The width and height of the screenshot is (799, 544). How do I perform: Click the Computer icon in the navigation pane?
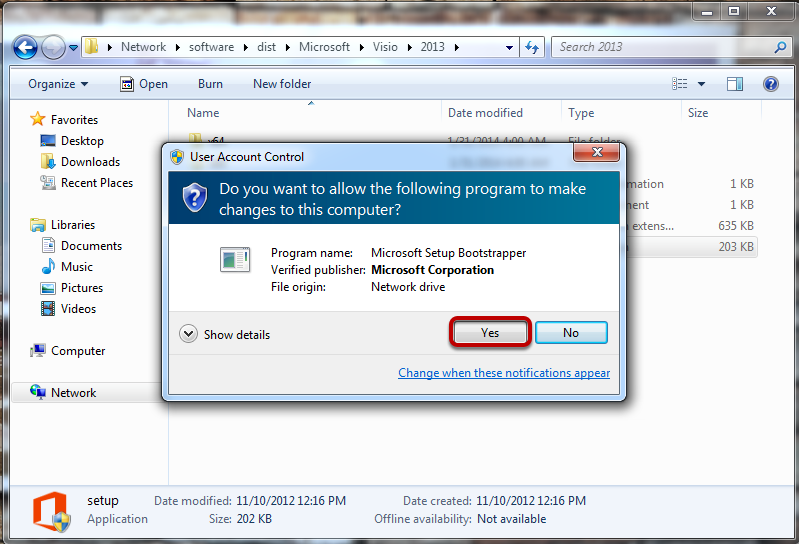[x=38, y=350]
